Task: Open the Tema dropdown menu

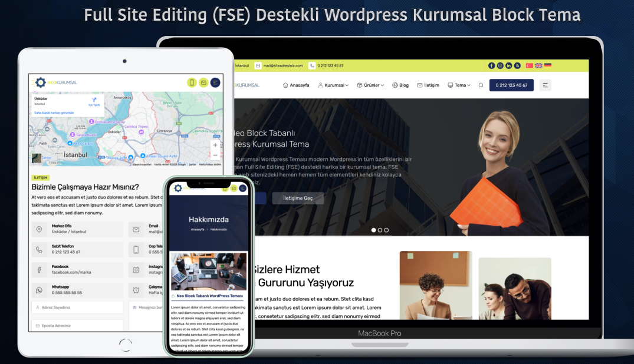Action: [459, 85]
